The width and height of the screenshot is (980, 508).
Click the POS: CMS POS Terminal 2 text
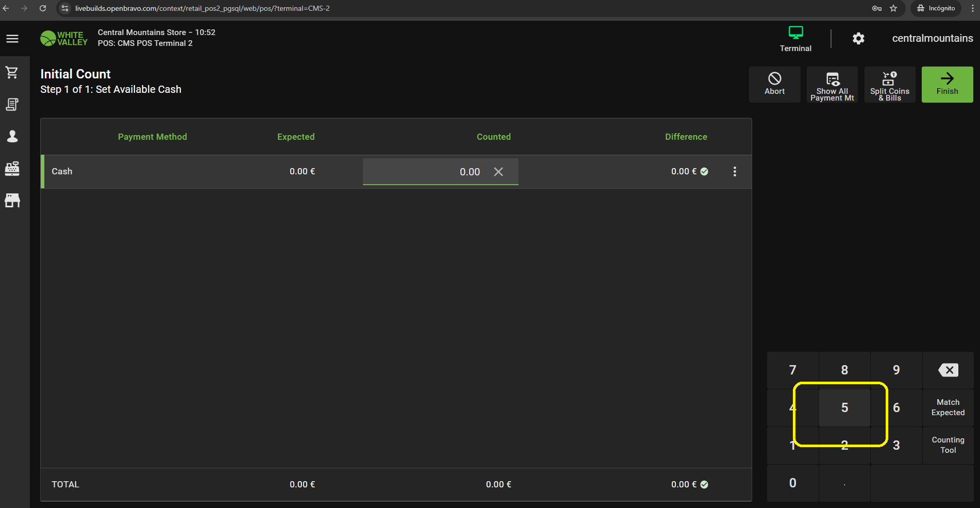click(x=145, y=43)
